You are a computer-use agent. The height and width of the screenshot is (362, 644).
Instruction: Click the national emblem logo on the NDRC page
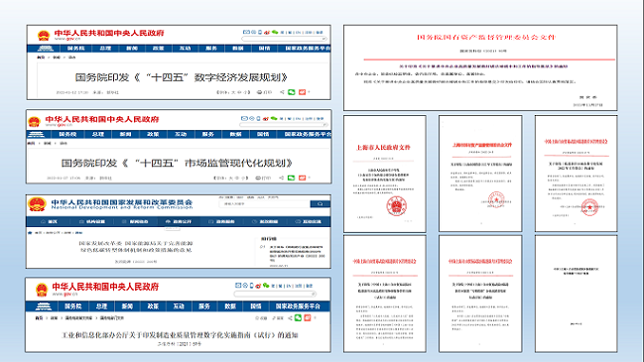pos(37,204)
